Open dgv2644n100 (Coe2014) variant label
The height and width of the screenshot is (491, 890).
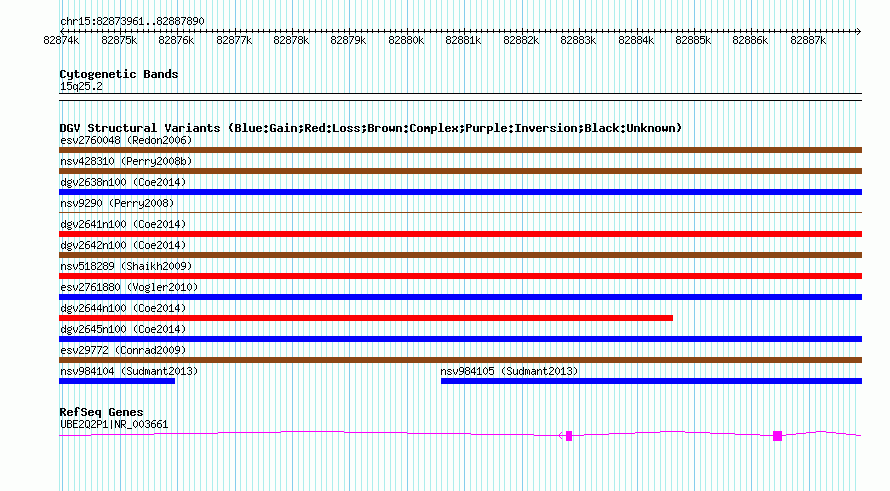pos(123,308)
